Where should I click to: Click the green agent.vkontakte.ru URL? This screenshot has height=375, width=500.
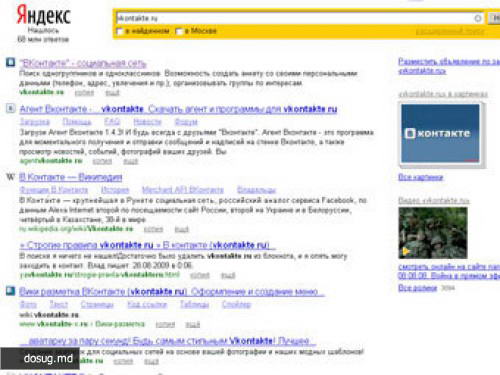coord(51,161)
